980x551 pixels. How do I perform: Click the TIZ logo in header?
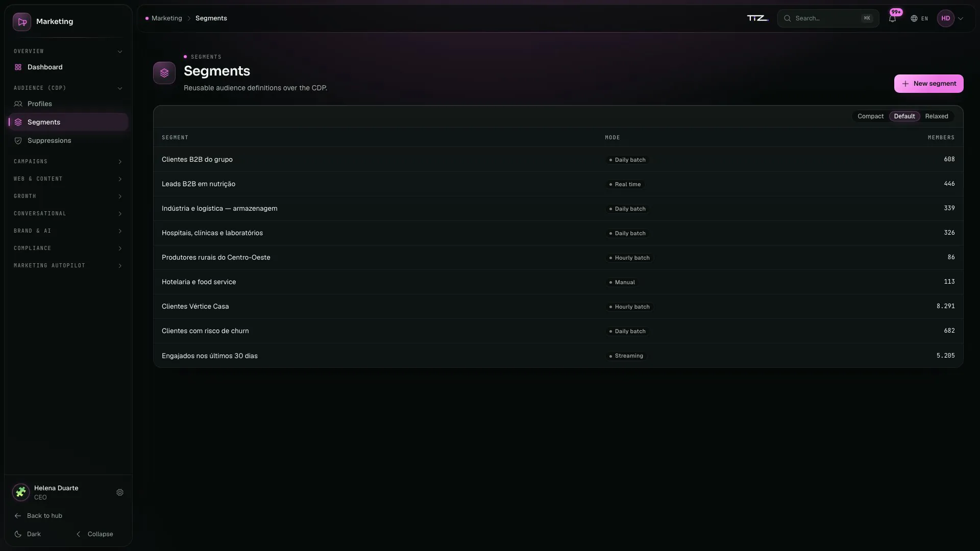click(x=758, y=18)
